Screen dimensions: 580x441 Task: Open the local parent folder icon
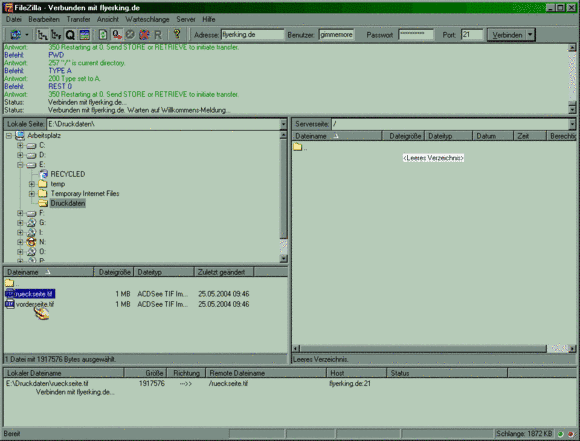(x=9, y=283)
